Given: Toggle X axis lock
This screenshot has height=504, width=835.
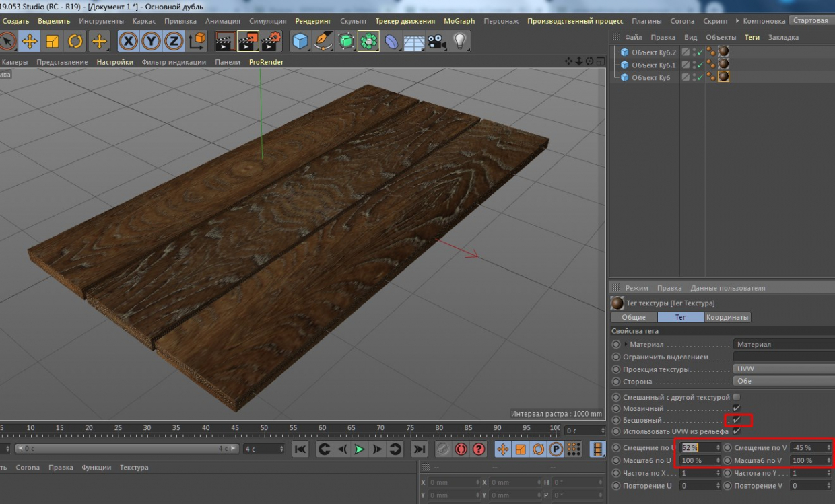Looking at the screenshot, I should (x=129, y=42).
